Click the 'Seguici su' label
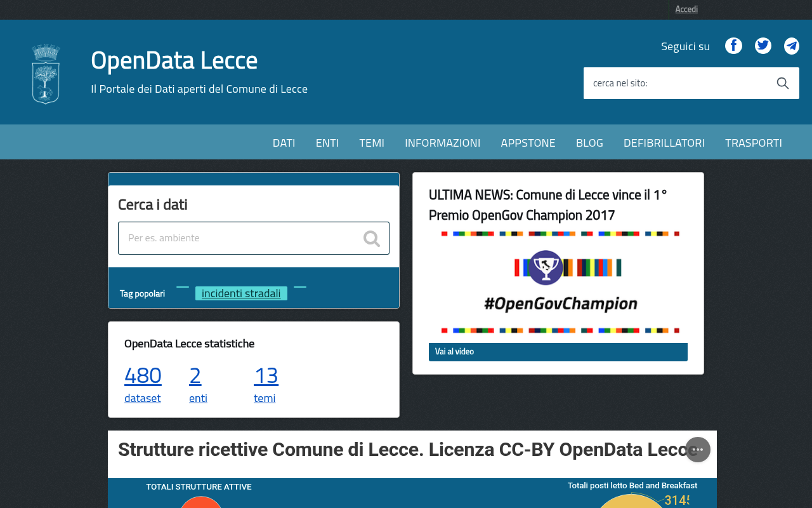The width and height of the screenshot is (812, 508). (x=685, y=46)
